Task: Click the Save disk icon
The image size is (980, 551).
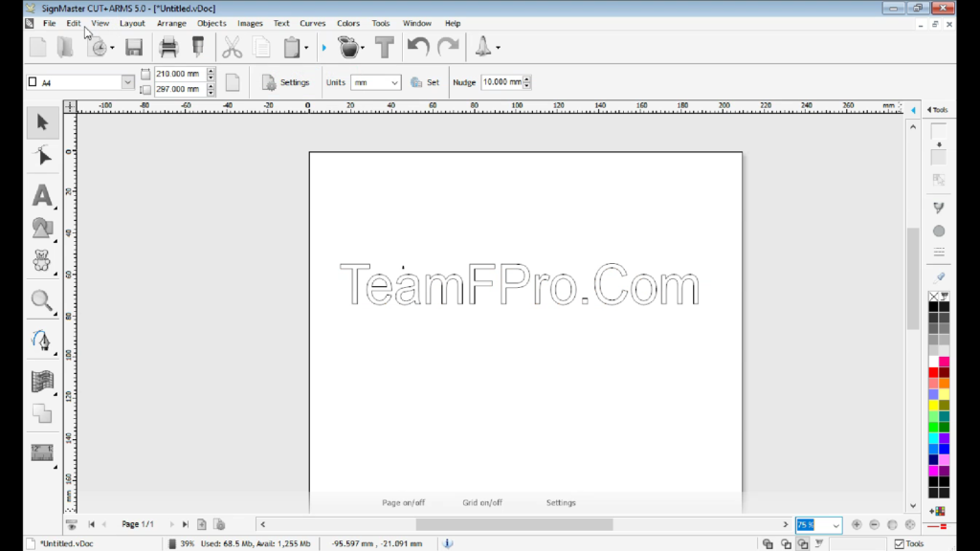Action: pos(134,48)
